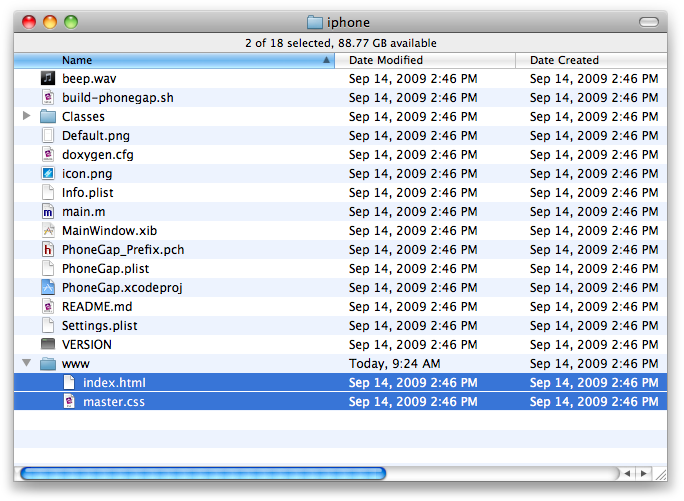The width and height of the screenshot is (684, 501).
Task: Click the build-phonegap.sh script icon
Action: tap(47, 97)
